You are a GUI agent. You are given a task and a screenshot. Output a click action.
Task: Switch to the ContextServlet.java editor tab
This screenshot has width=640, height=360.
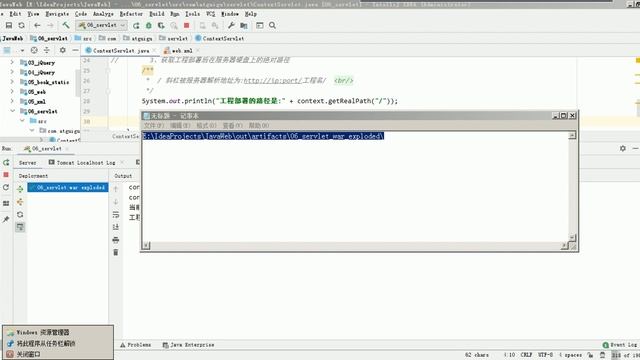click(121, 51)
